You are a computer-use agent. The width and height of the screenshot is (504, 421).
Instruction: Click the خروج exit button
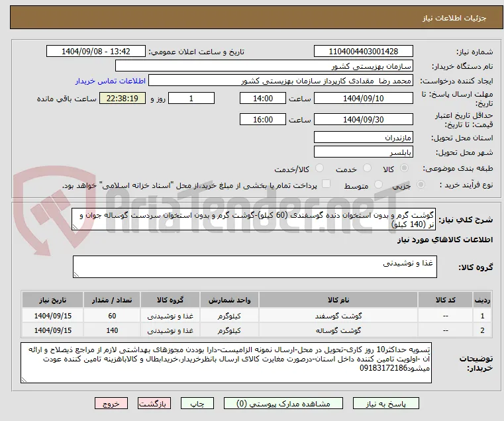pyautogui.click(x=111, y=404)
